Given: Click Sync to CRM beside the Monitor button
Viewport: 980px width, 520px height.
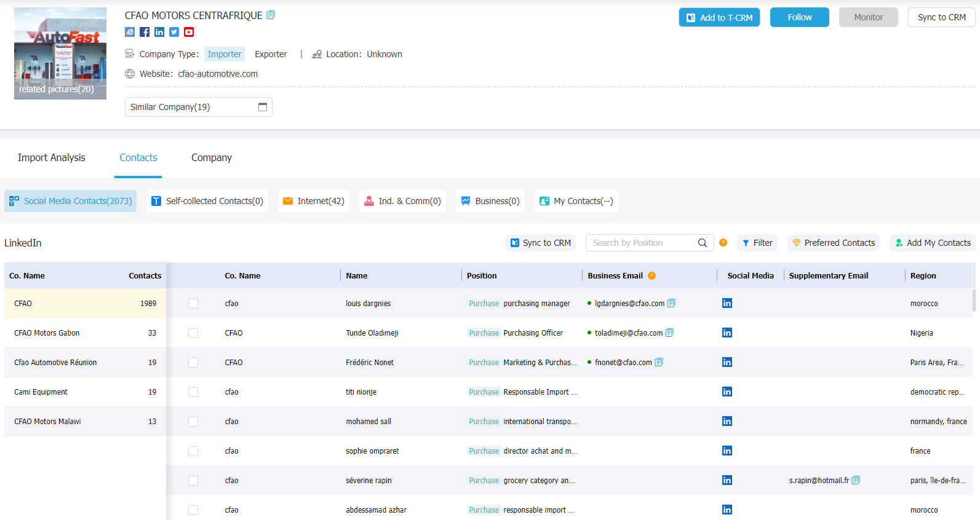Looking at the screenshot, I should (942, 17).
